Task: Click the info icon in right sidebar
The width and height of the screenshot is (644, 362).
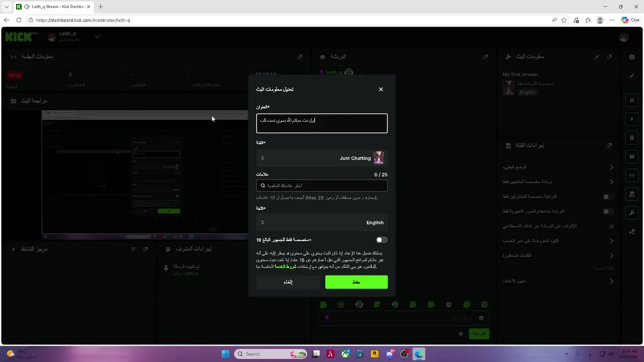Action: pyautogui.click(x=632, y=57)
